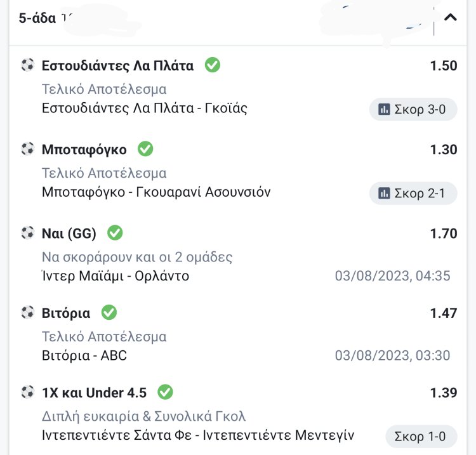The width and height of the screenshot is (476, 455).
Task: Click the 5-άδα bet slip title
Action: click(x=39, y=18)
